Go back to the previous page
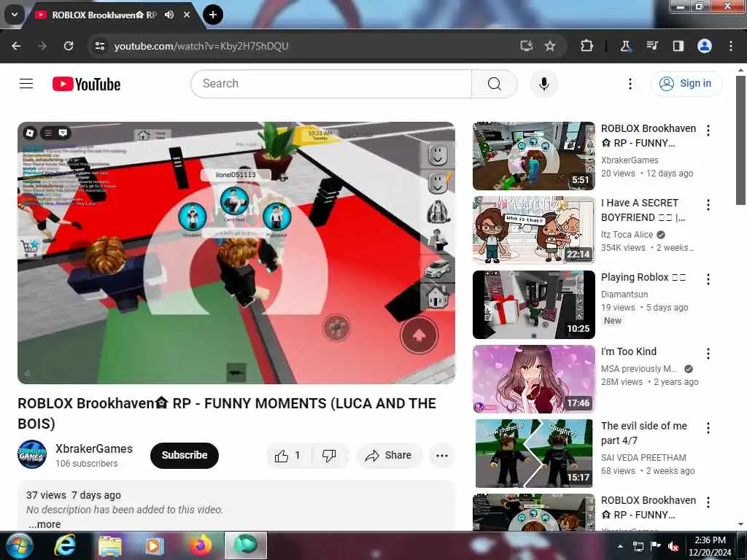Screen dimensions: 747x560 click(16, 46)
